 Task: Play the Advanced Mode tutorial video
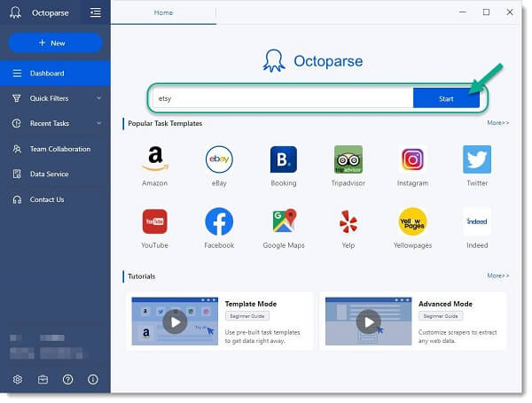click(369, 322)
